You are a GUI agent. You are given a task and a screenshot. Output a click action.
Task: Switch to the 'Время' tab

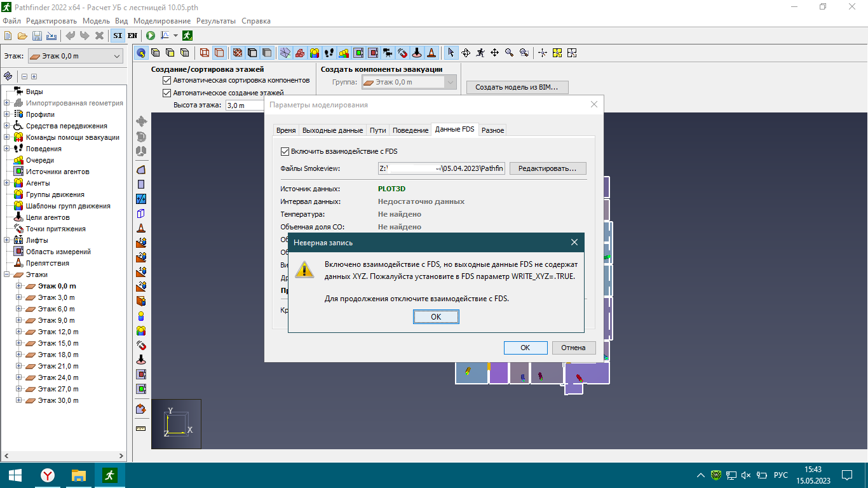click(x=286, y=130)
